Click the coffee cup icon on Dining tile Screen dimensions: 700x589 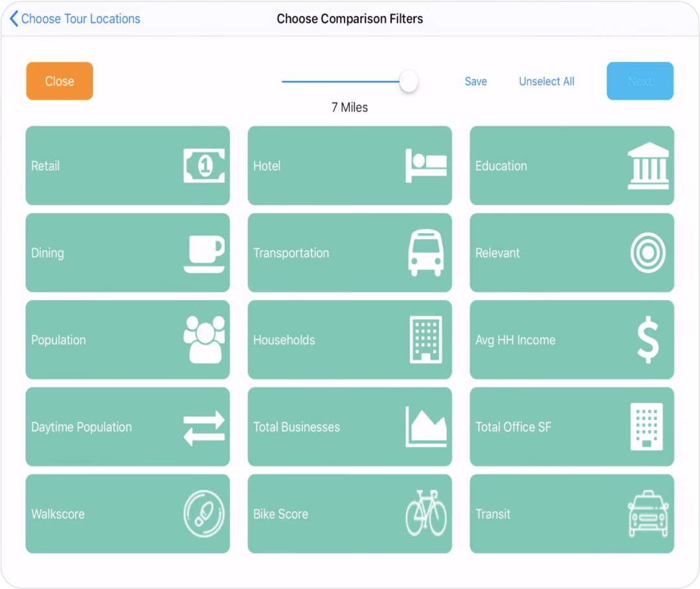click(x=204, y=253)
